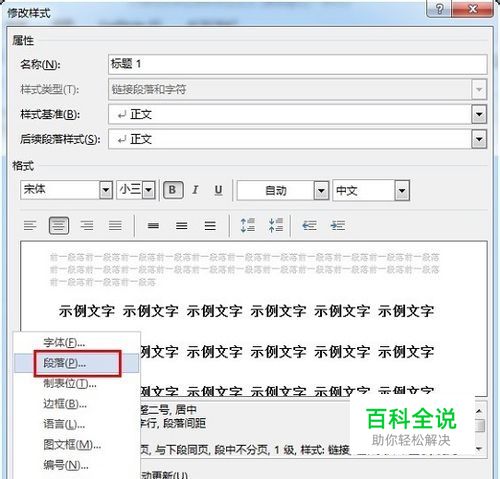Screen dimensions: 500x479
Task: Decrease indent icon
Action: (309, 226)
